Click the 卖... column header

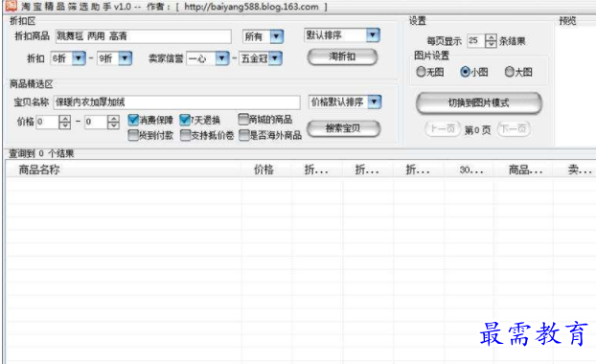click(x=575, y=170)
